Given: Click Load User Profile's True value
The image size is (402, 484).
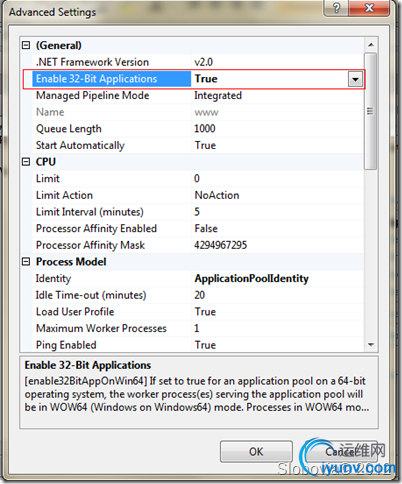Looking at the screenshot, I should click(x=205, y=312).
